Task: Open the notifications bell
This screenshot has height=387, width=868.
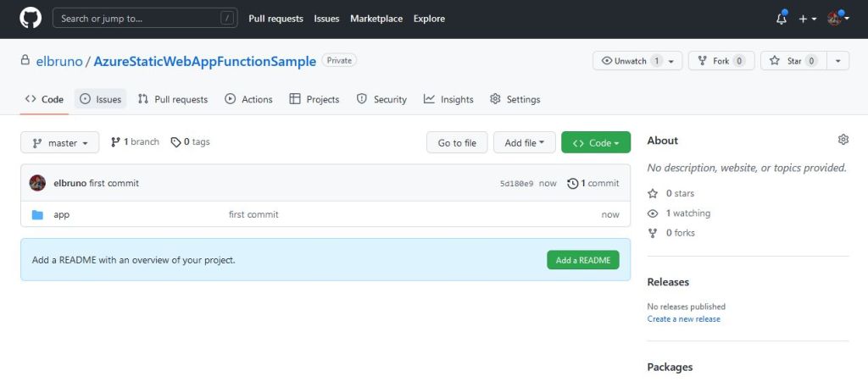Action: click(x=781, y=19)
